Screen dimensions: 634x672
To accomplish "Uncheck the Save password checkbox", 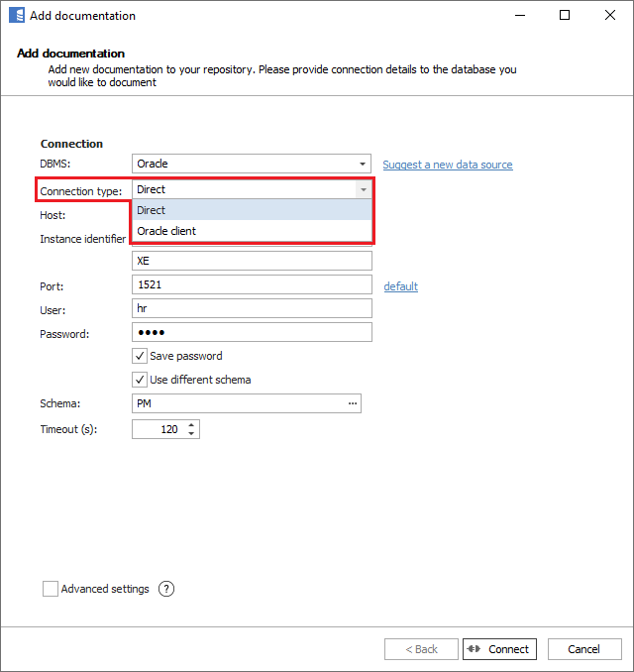I will pyautogui.click(x=140, y=356).
